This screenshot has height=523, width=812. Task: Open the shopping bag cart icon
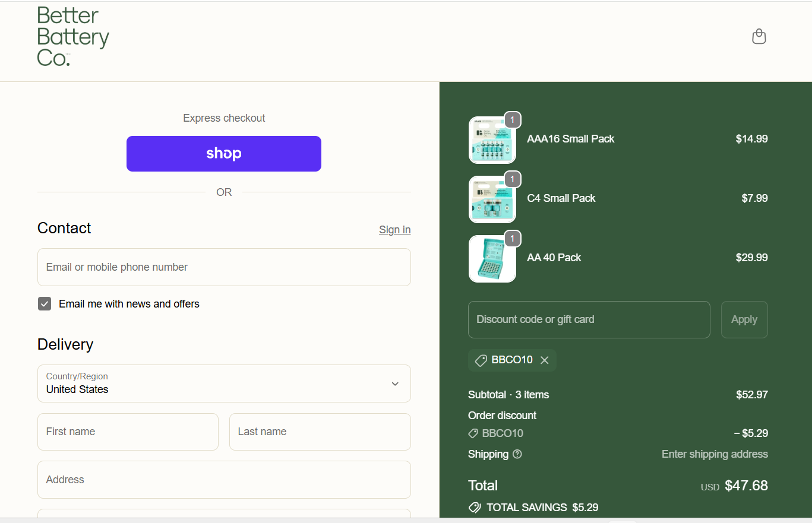pos(759,37)
